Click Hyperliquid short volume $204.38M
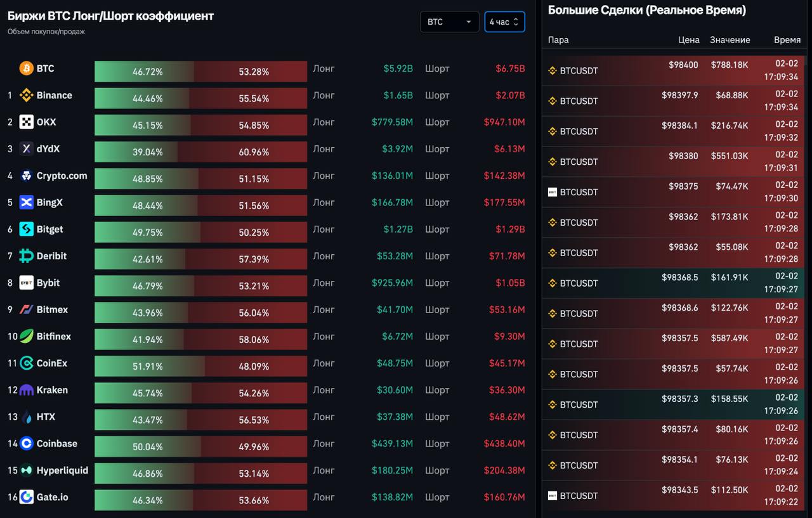 click(504, 470)
